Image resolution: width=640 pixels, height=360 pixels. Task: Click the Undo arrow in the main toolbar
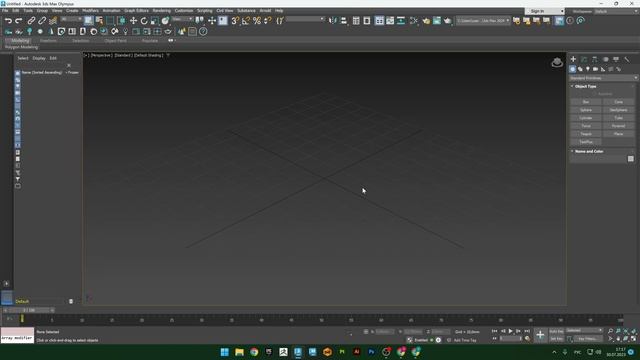click(x=8, y=20)
